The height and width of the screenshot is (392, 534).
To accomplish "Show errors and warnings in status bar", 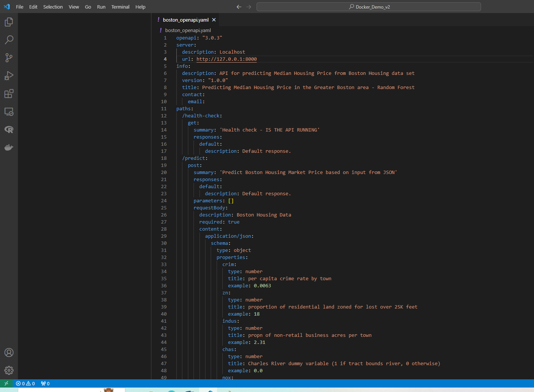I will (25, 383).
